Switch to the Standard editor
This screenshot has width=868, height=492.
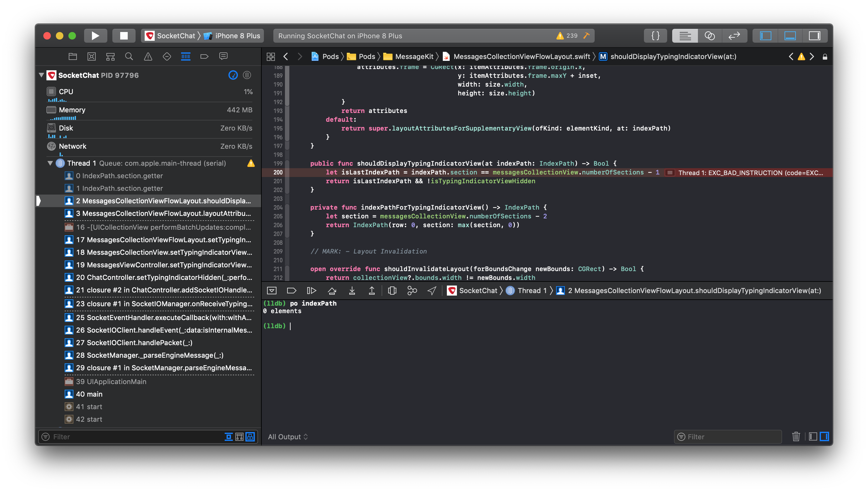[685, 36]
